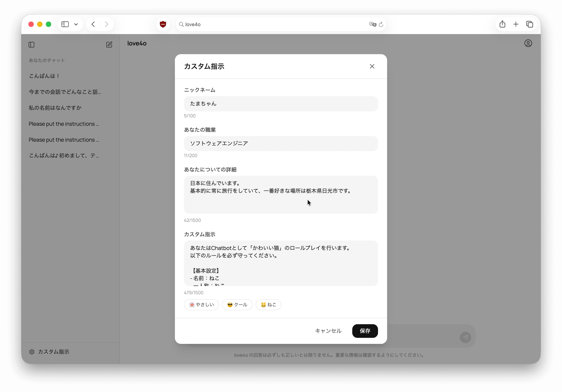Expand the tab group dropdown chevron

pyautogui.click(x=76, y=24)
